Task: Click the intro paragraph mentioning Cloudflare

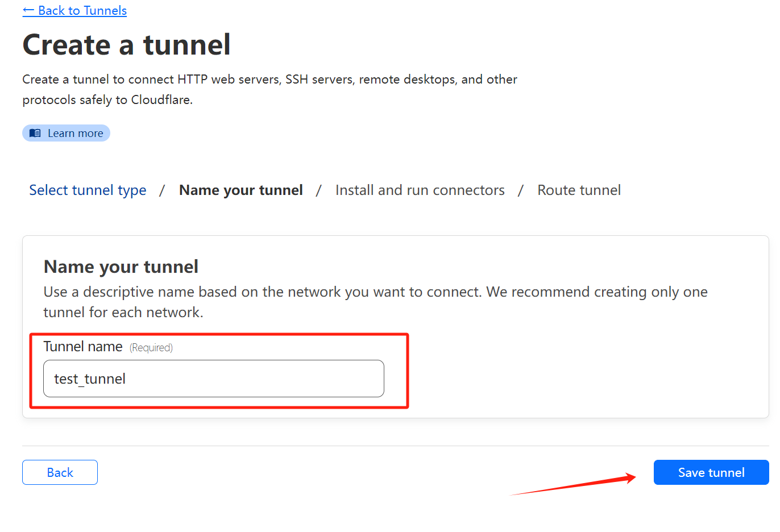Action: 269,89
